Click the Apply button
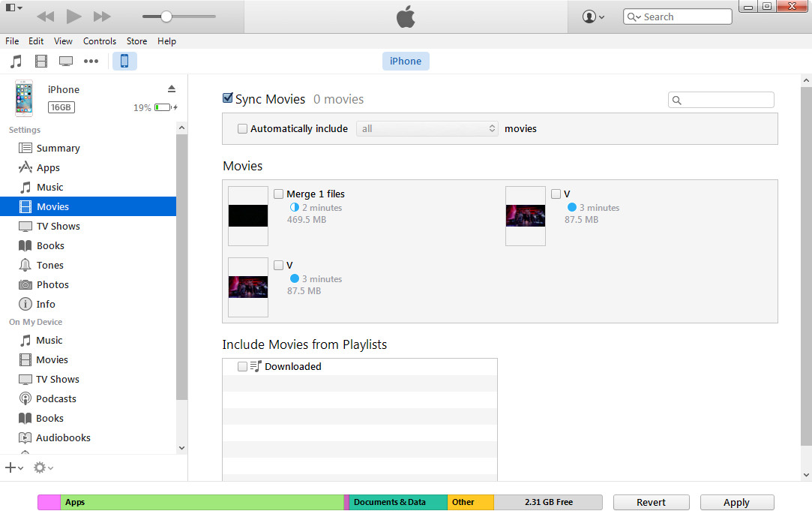The height and width of the screenshot is (523, 812). point(736,502)
